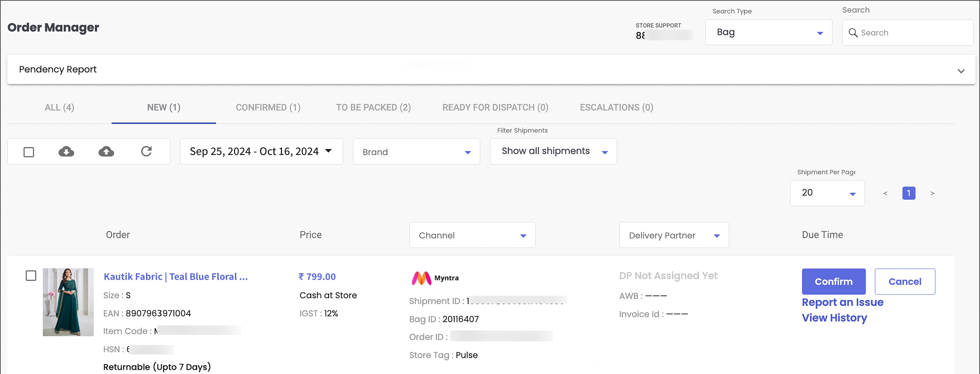Click the refresh shipments icon

point(146,151)
